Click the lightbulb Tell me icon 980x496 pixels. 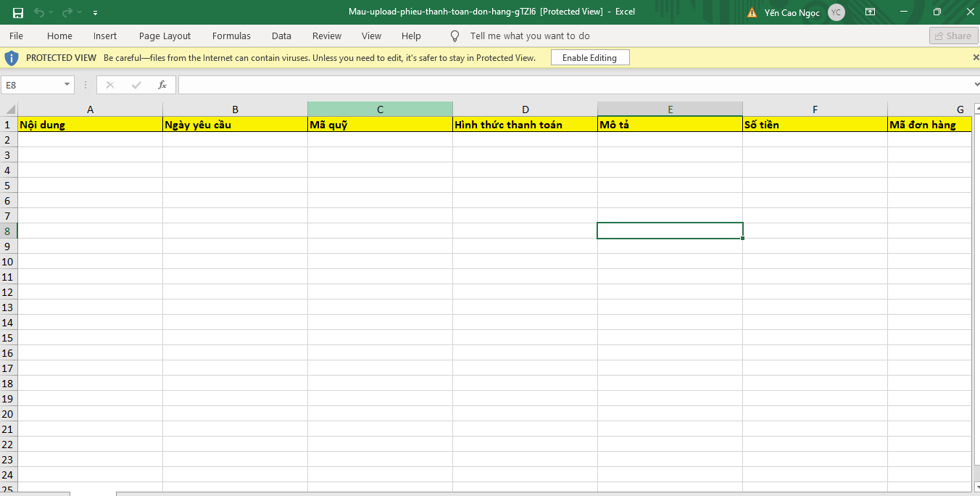click(455, 36)
